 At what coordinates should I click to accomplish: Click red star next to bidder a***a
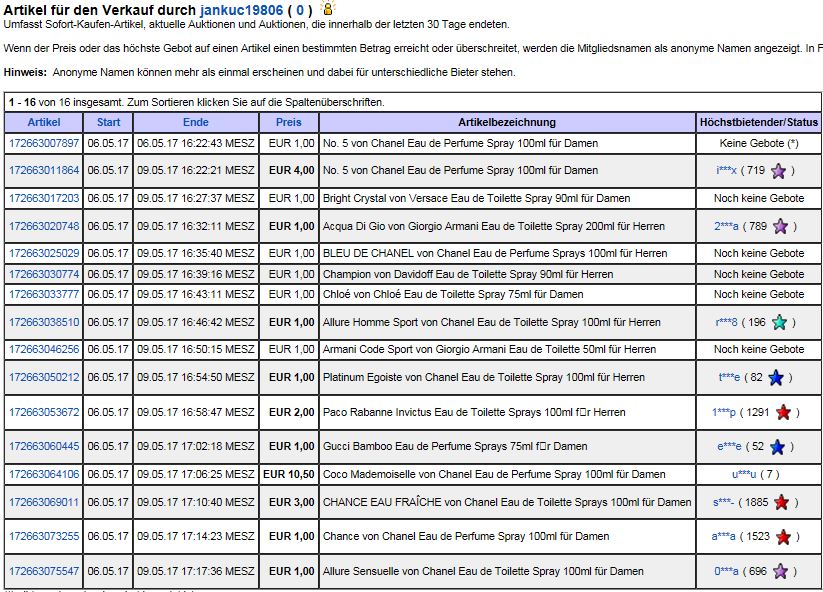[x=783, y=537]
